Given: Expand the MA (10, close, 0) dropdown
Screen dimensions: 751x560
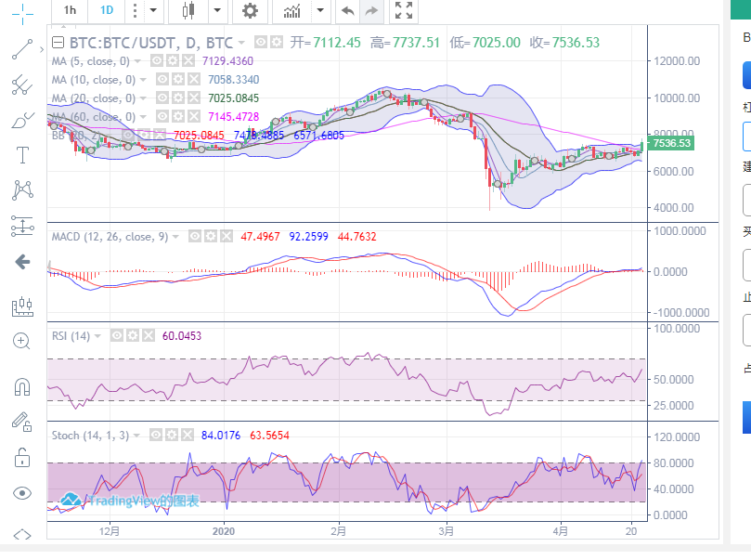Looking at the screenshot, I should point(143,80).
